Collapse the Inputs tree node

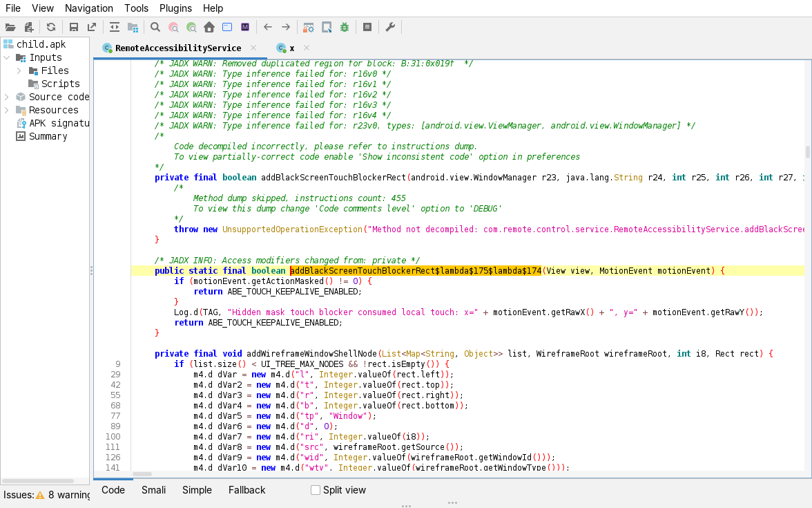point(7,57)
